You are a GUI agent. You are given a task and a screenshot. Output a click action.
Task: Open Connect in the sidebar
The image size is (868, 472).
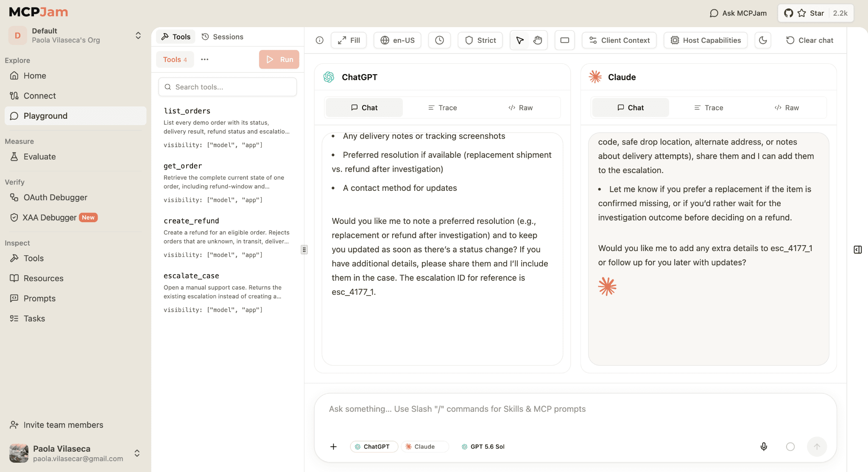pos(75,96)
